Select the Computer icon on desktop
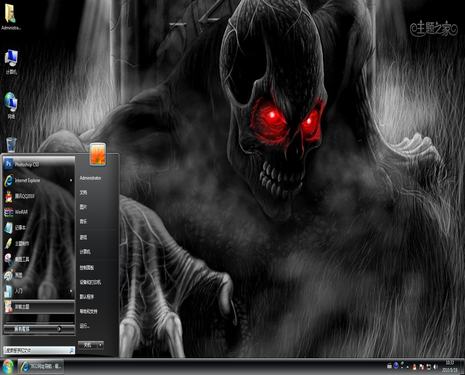Screen dimensions: 465x375 pos(11,62)
